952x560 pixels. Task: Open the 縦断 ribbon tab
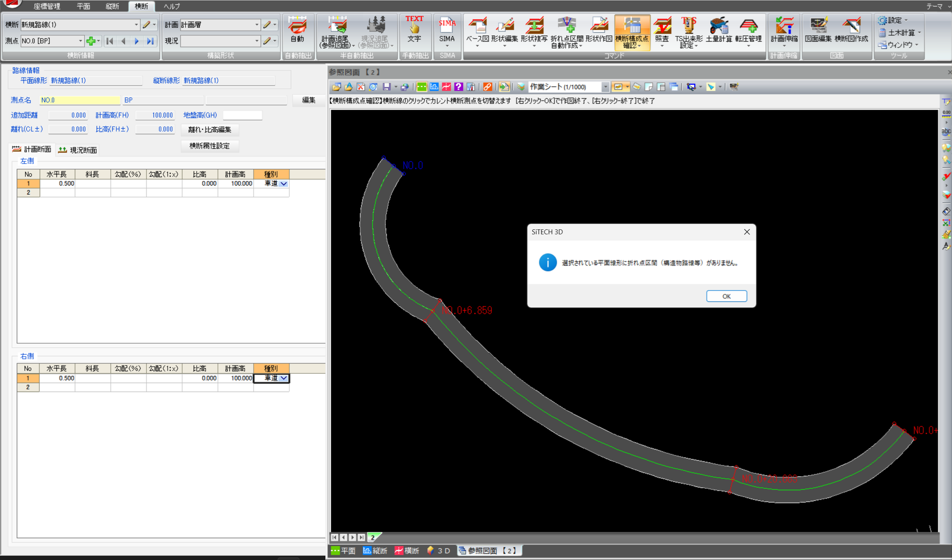[x=112, y=6]
